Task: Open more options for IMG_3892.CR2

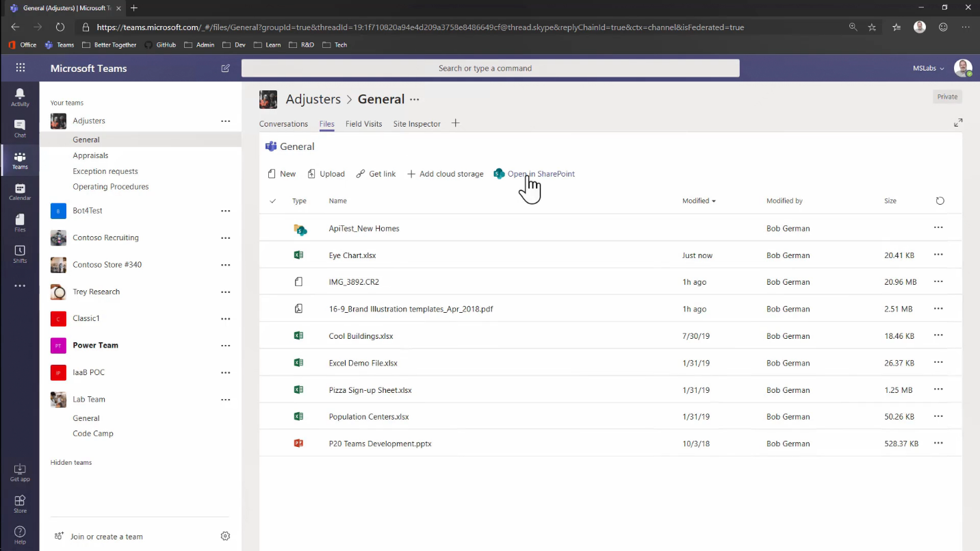Action: 938,281
